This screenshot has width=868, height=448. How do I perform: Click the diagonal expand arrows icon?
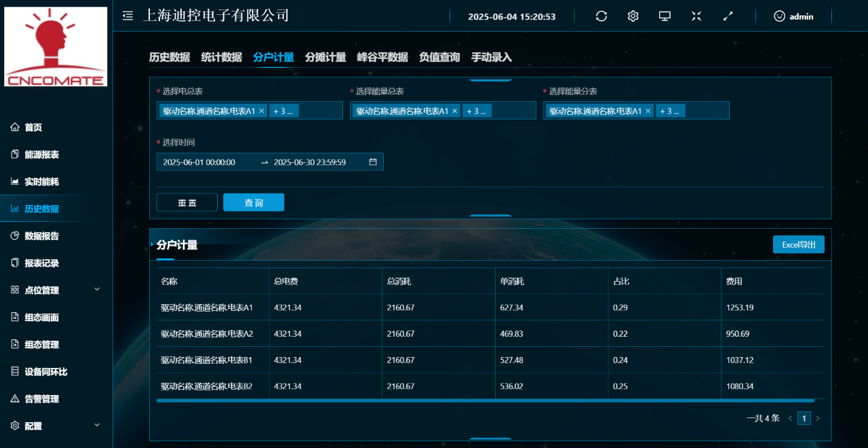click(x=728, y=16)
